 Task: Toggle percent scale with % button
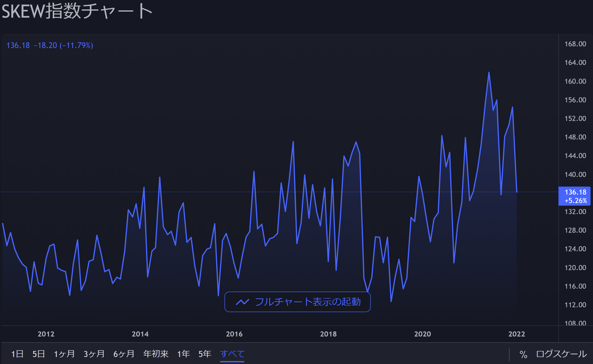click(x=523, y=354)
